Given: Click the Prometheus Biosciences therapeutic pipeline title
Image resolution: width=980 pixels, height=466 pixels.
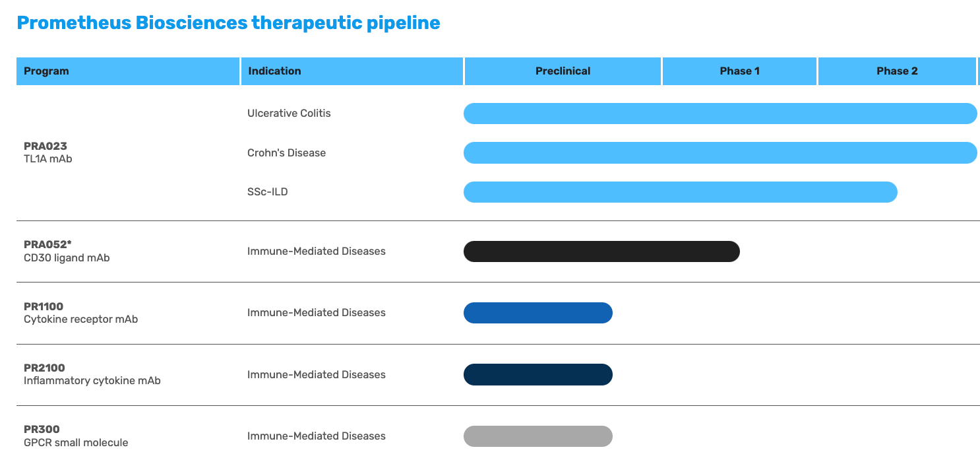Looking at the screenshot, I should [x=228, y=23].
